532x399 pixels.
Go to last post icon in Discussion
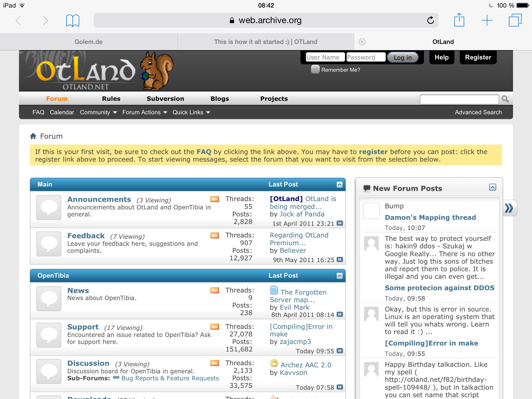[340, 387]
